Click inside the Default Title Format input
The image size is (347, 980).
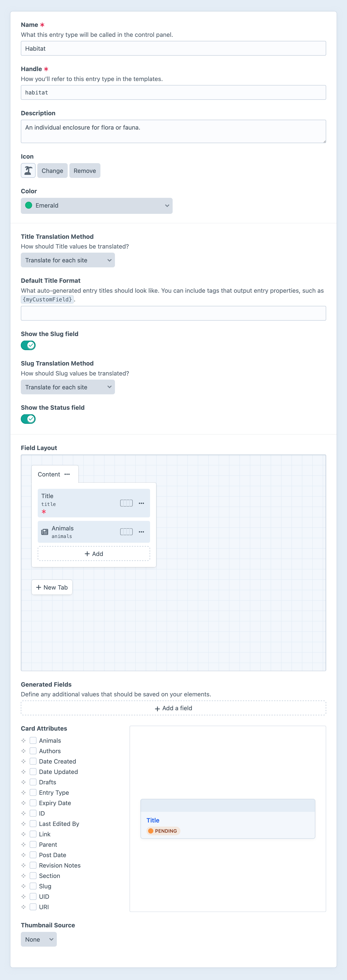[173, 313]
